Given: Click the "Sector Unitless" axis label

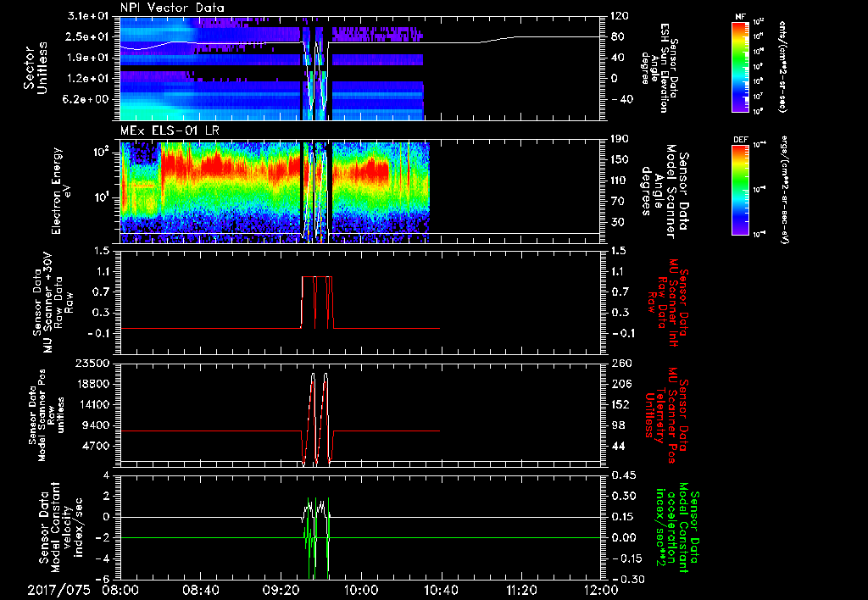Looking at the screenshot, I should click(36, 68).
